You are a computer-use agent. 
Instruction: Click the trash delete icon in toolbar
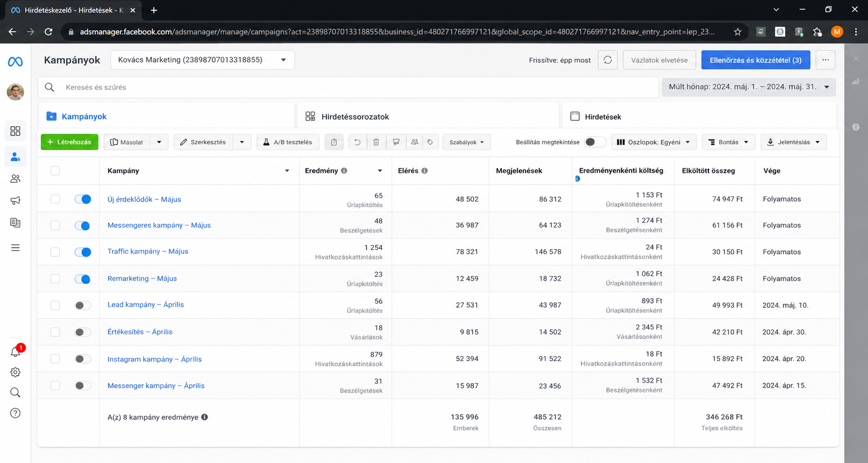(x=376, y=142)
